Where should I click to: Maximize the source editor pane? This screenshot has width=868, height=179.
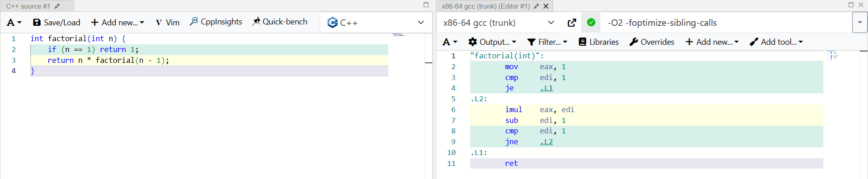[x=426, y=5]
